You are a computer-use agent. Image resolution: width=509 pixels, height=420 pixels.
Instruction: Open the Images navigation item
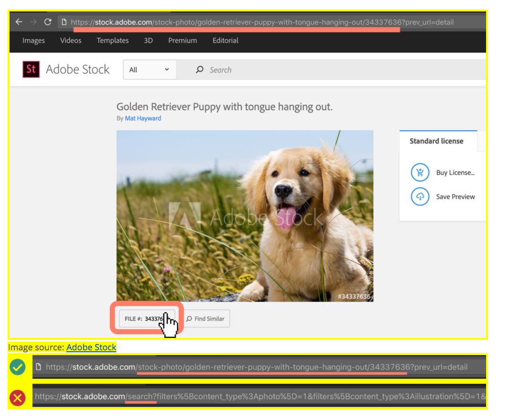click(x=33, y=41)
